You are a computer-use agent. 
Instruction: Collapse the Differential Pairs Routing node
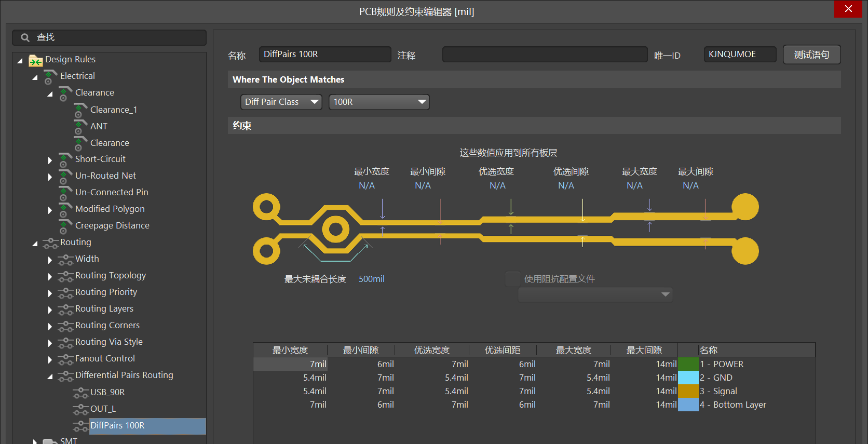(x=50, y=376)
